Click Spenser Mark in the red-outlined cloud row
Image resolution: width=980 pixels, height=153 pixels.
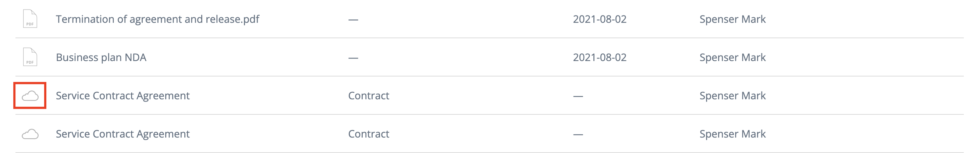(732, 96)
